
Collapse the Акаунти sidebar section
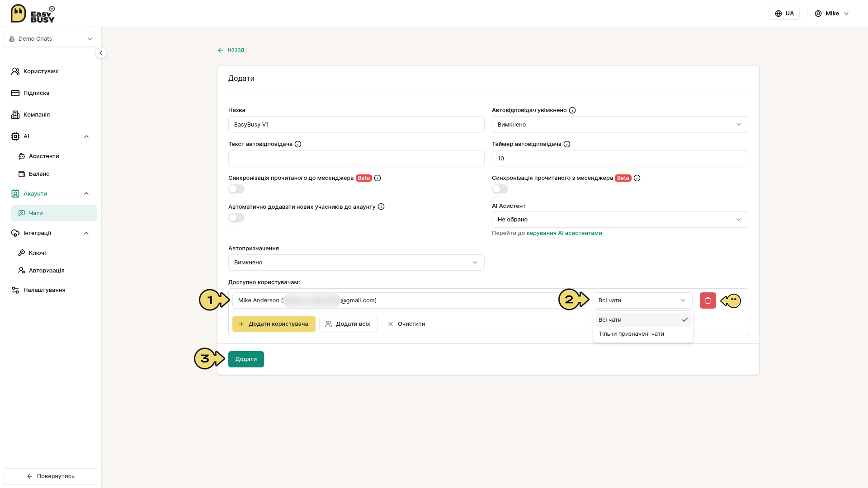(86, 193)
